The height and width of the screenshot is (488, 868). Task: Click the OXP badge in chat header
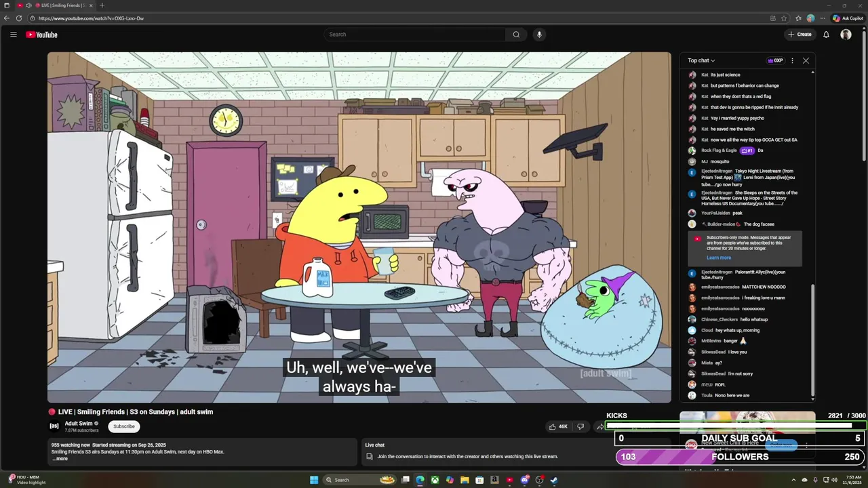(775, 60)
